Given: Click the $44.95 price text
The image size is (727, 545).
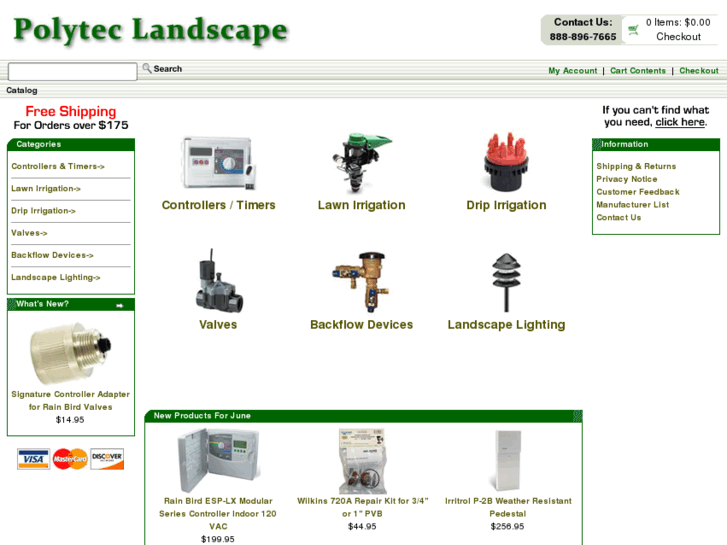Looking at the screenshot, I should (362, 526).
